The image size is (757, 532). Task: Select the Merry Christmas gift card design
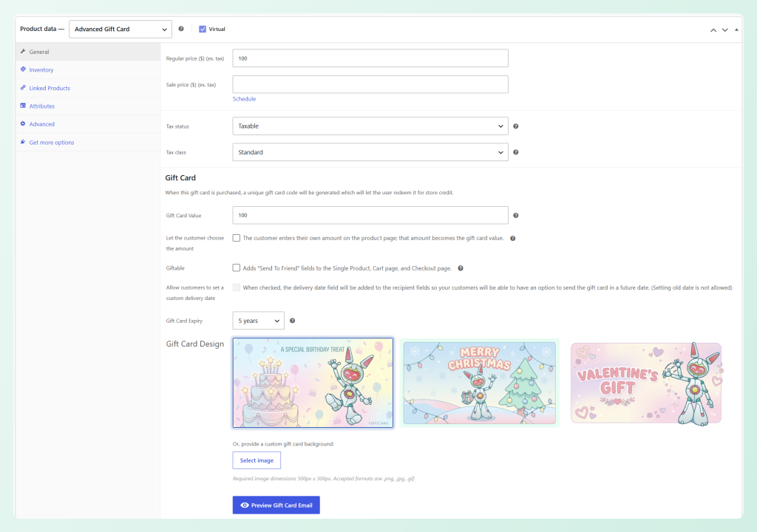[x=479, y=383]
